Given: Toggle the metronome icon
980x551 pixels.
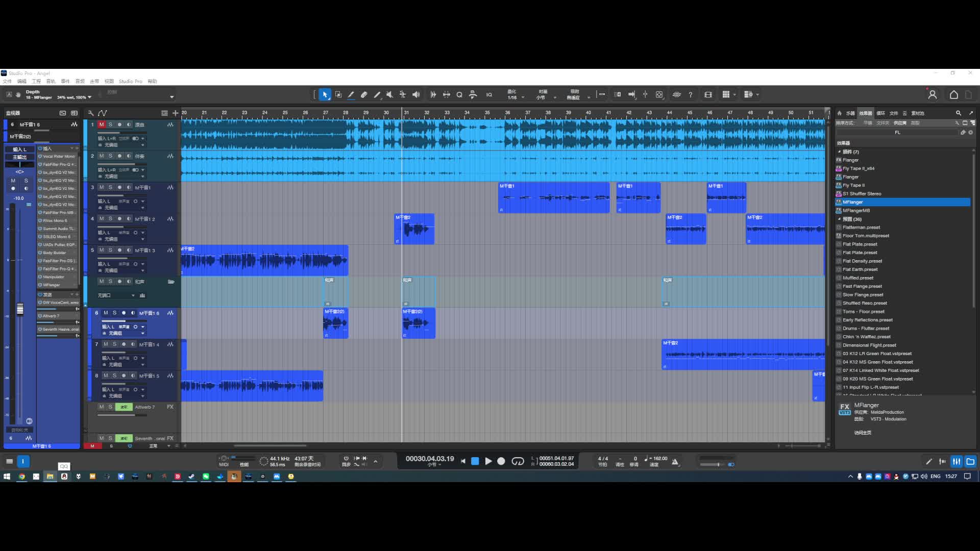Looking at the screenshot, I should click(675, 462).
